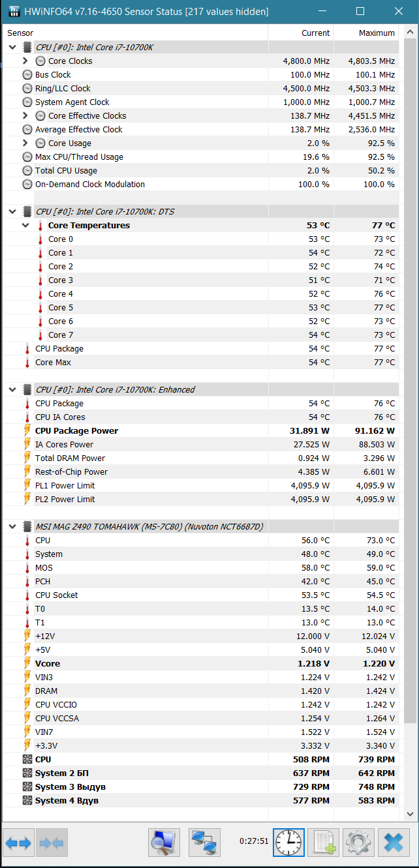The image size is (419, 868).
Task: Open the magnifier monitor sensor icon
Action: 164,843
